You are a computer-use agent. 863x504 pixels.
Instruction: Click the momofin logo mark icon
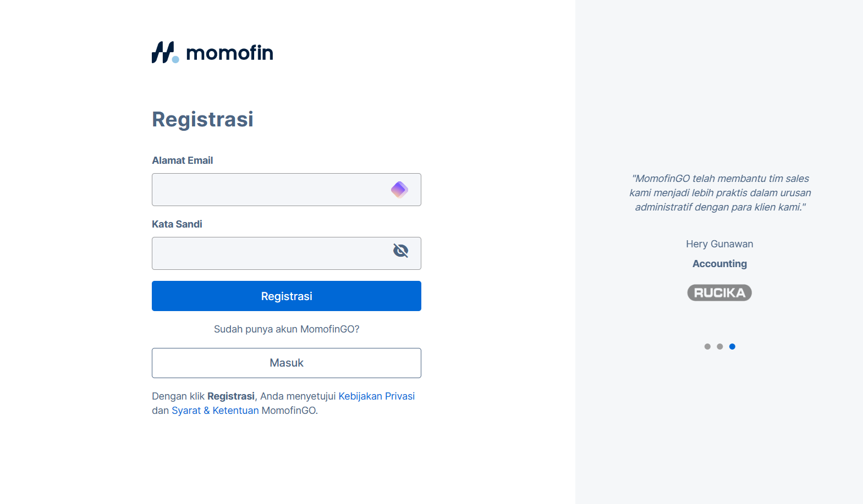(164, 53)
